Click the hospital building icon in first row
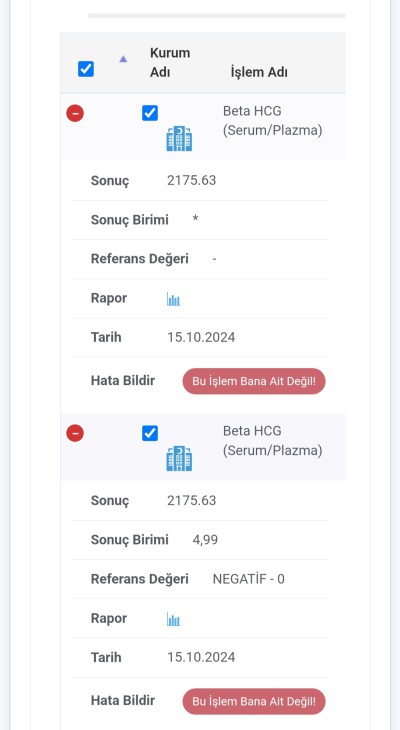The width and height of the screenshot is (400, 730). 179,138
